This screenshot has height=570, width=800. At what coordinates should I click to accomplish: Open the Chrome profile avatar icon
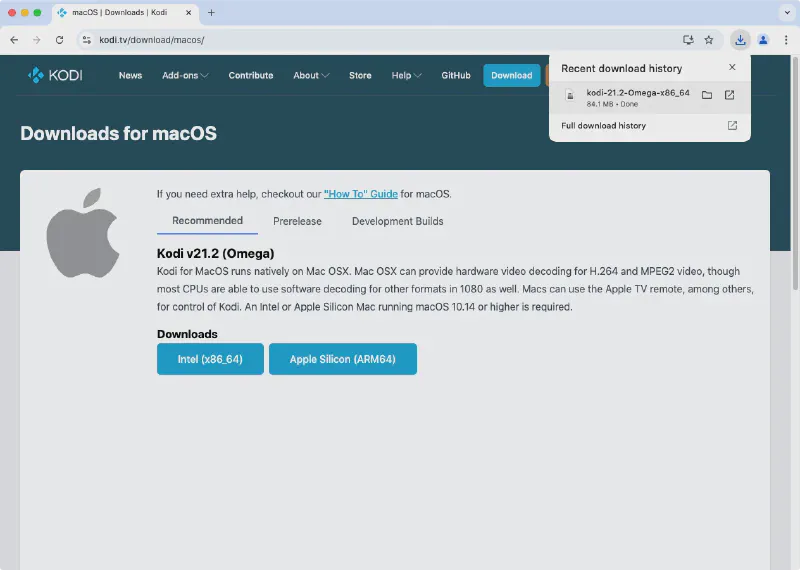763,40
